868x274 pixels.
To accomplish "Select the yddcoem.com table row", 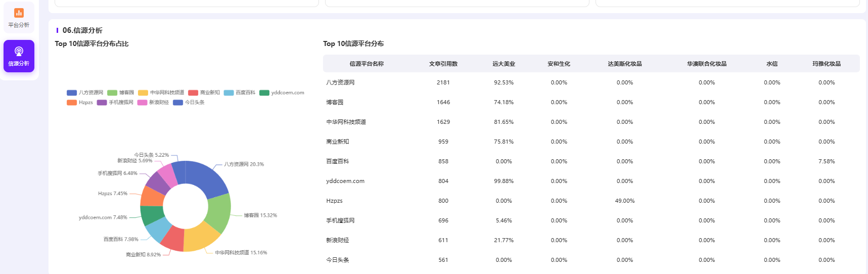I will click(x=591, y=181).
